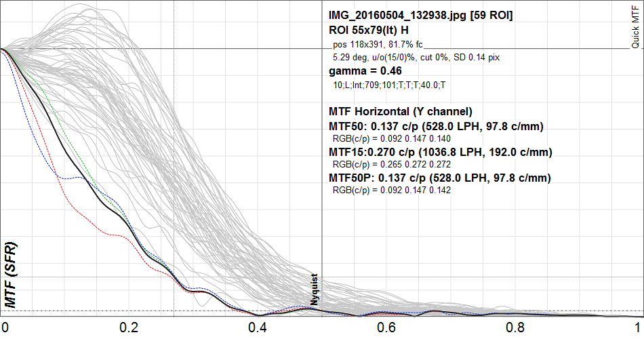Click the "MTF Horizontal (Y channel)" heading
Screen dimensions: 644x339
pos(401,111)
